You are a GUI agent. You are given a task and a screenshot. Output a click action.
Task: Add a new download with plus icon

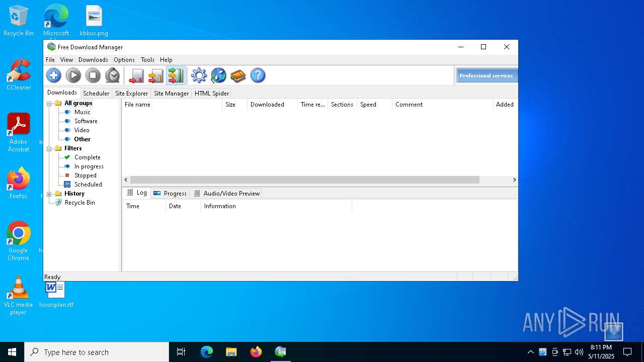click(x=54, y=75)
